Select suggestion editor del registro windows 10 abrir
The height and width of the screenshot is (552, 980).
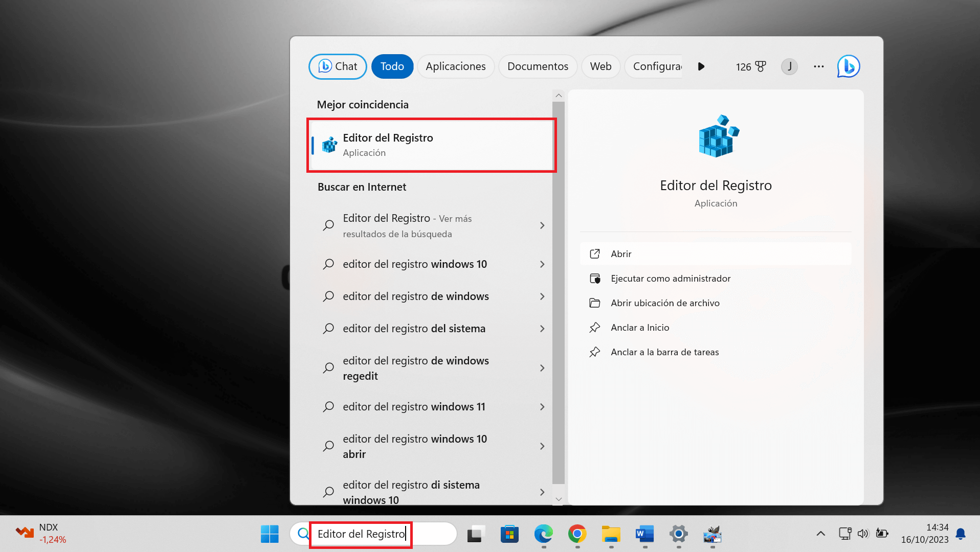(x=415, y=446)
